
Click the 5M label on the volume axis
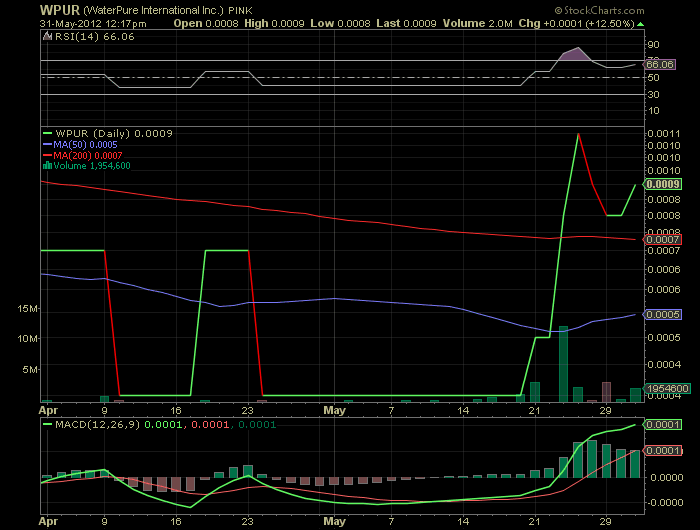click(x=30, y=370)
